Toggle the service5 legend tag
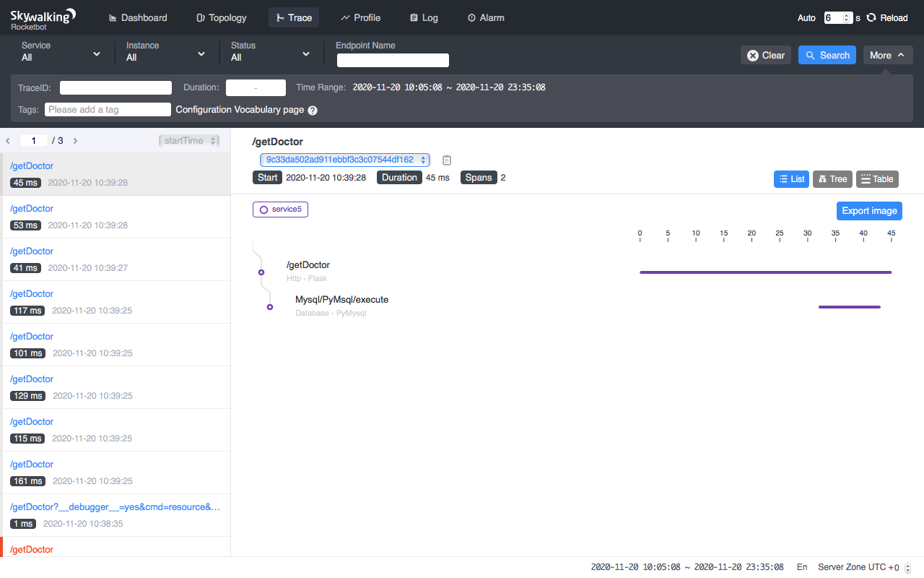Image resolution: width=924 pixels, height=578 pixels. (x=280, y=210)
